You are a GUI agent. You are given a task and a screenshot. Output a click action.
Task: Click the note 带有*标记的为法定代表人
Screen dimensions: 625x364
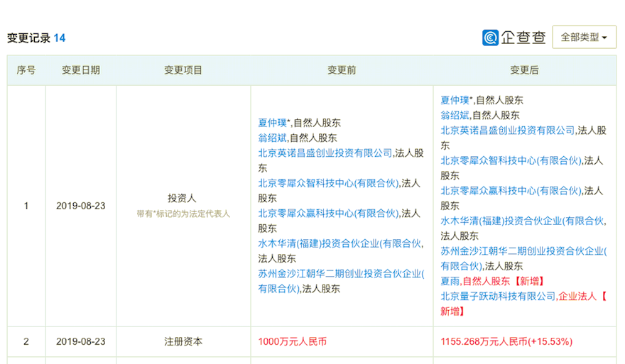pyautogui.click(x=183, y=214)
